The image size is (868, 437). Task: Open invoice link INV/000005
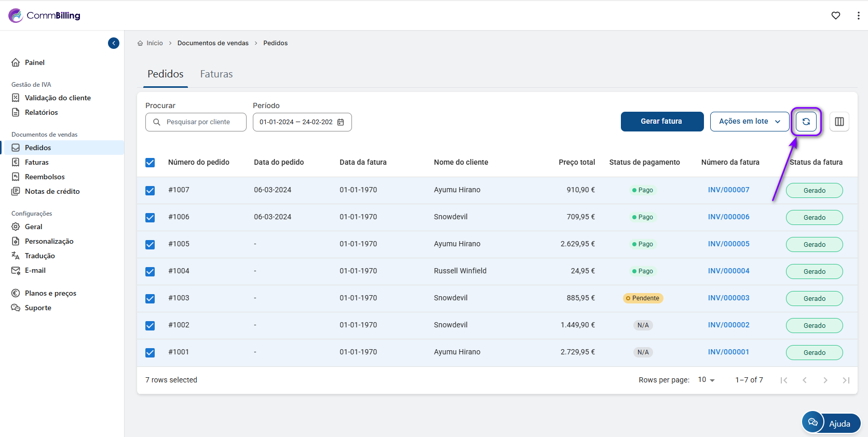point(728,244)
